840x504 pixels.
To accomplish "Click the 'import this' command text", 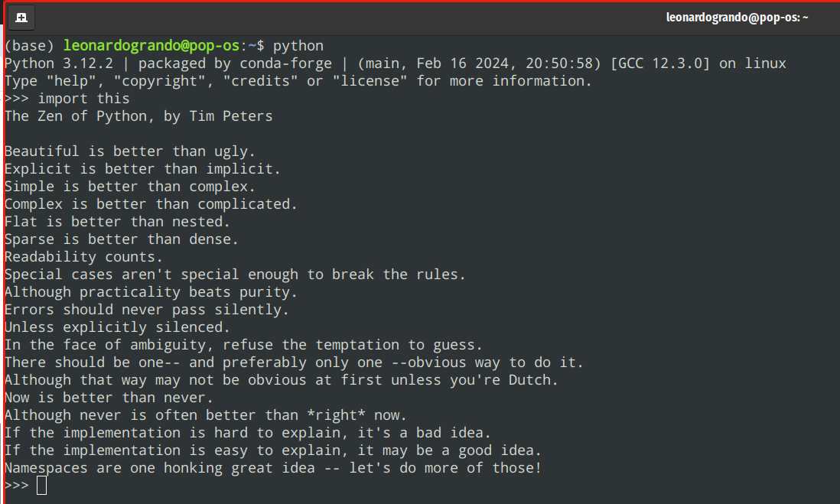I will click(84, 99).
